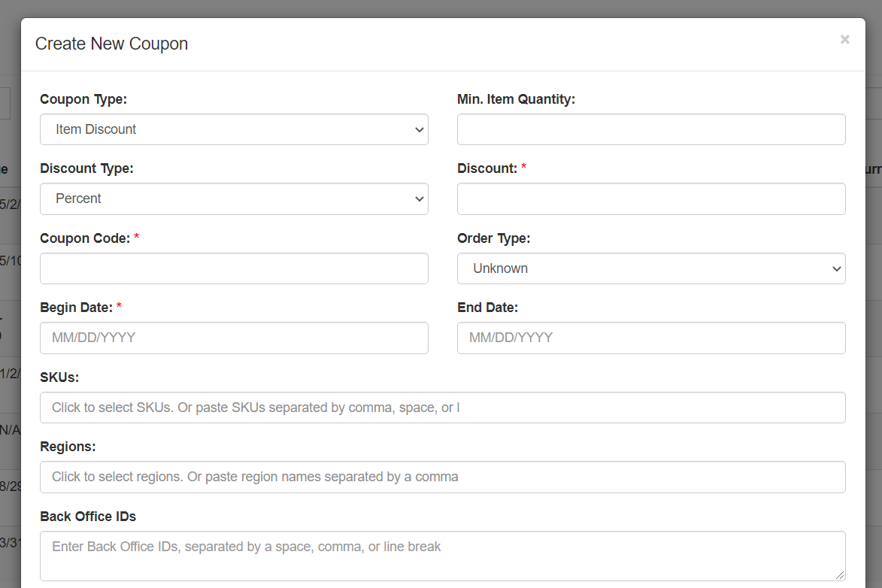
Task: Click the Back Office IDs label
Action: point(88,517)
